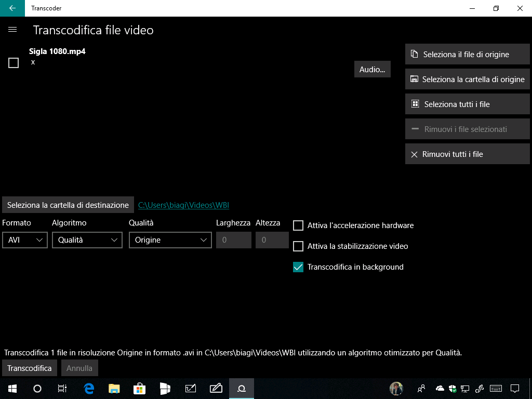This screenshot has width=532, height=399.
Task: Click Seleziona la cartella di origine
Action: (x=467, y=79)
